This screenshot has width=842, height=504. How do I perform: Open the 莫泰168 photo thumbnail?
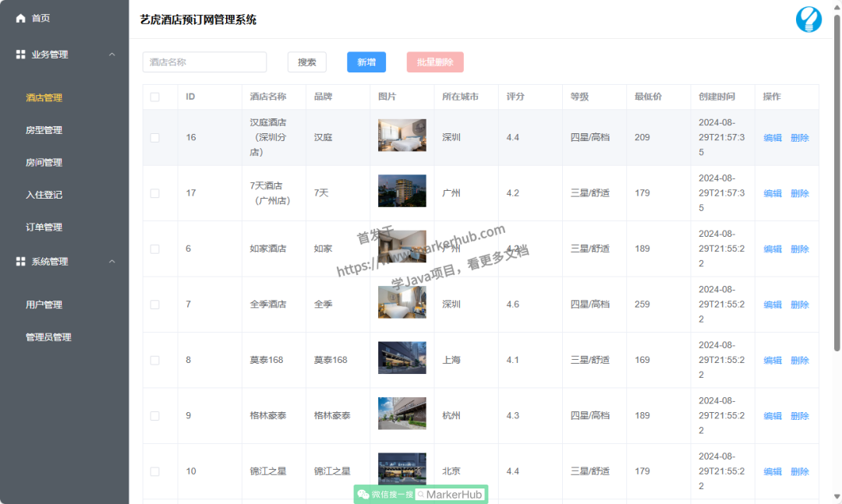402,358
